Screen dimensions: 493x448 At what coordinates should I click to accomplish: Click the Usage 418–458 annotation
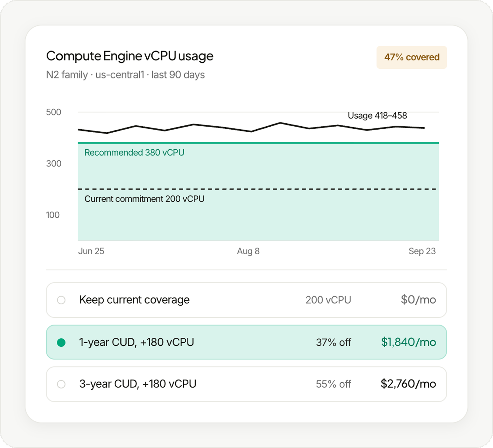377,115
